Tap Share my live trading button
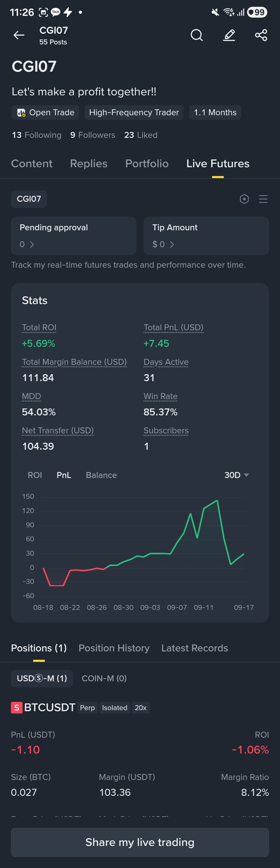The image size is (280, 868). pos(140,842)
